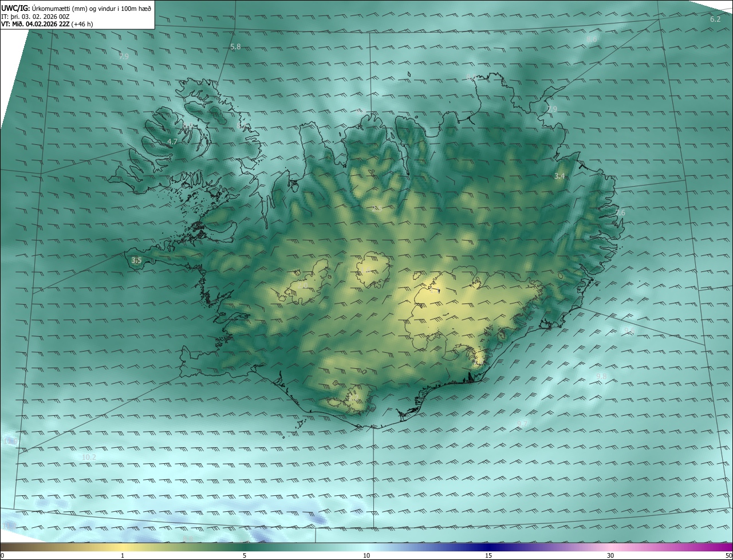Click the 4.7 value label on the map
733x560 pixels.
172,141
